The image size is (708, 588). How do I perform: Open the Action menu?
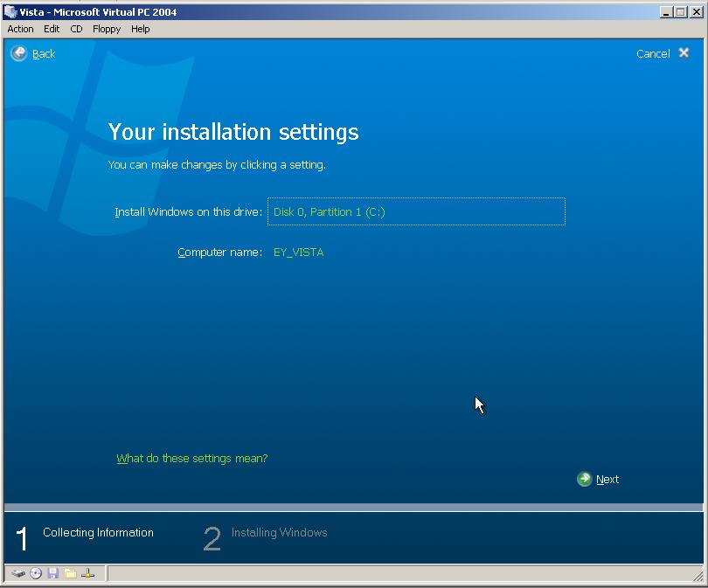(20, 29)
